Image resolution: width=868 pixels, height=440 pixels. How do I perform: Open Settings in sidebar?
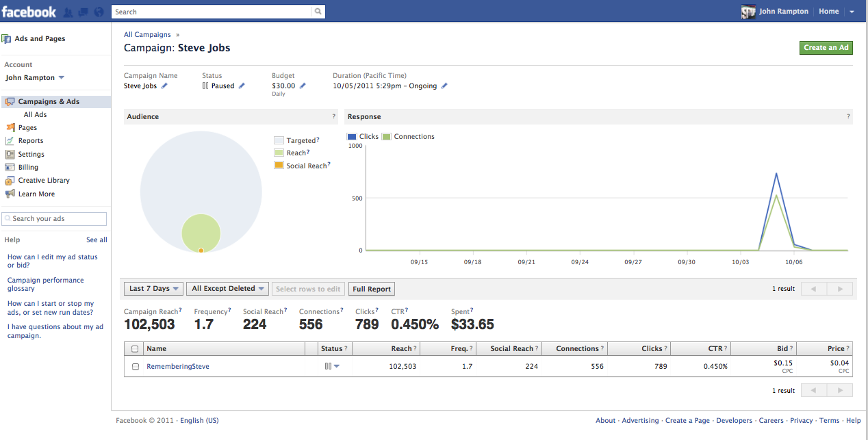point(31,155)
